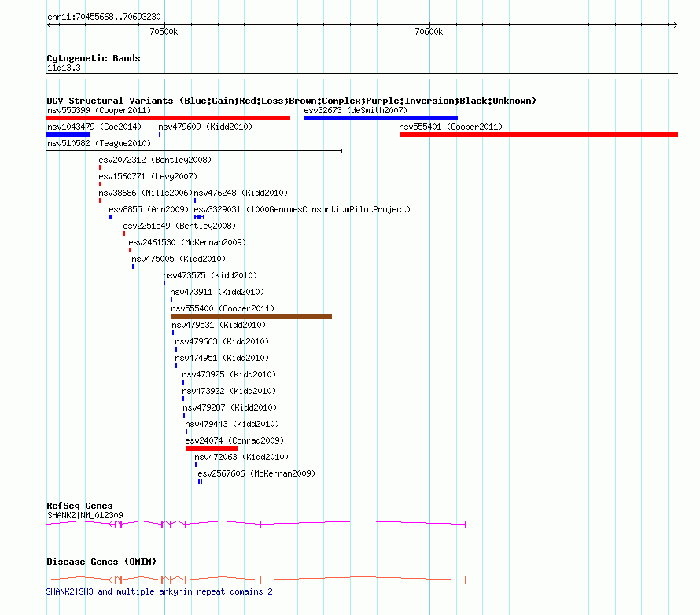Click the 'esv8855 (Ahn2009)' label
The height and width of the screenshot is (615, 700).
click(x=149, y=209)
